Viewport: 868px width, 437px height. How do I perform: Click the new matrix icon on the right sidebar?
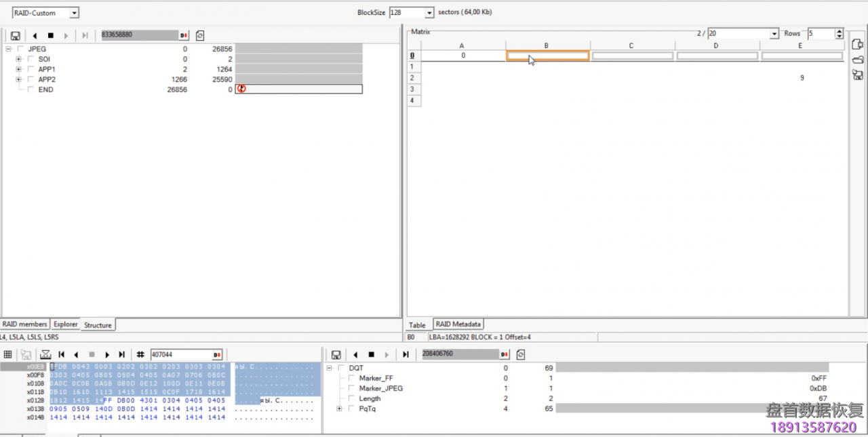tap(857, 45)
